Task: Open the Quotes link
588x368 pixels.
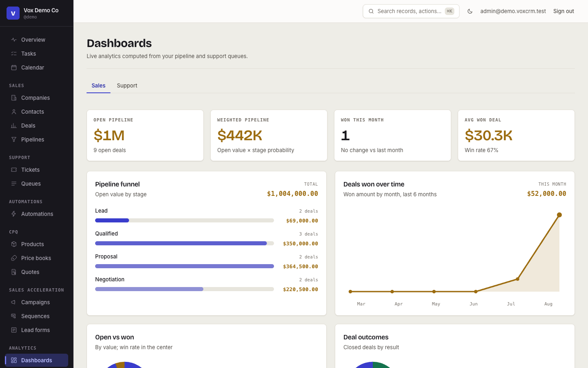Action: pos(36,272)
